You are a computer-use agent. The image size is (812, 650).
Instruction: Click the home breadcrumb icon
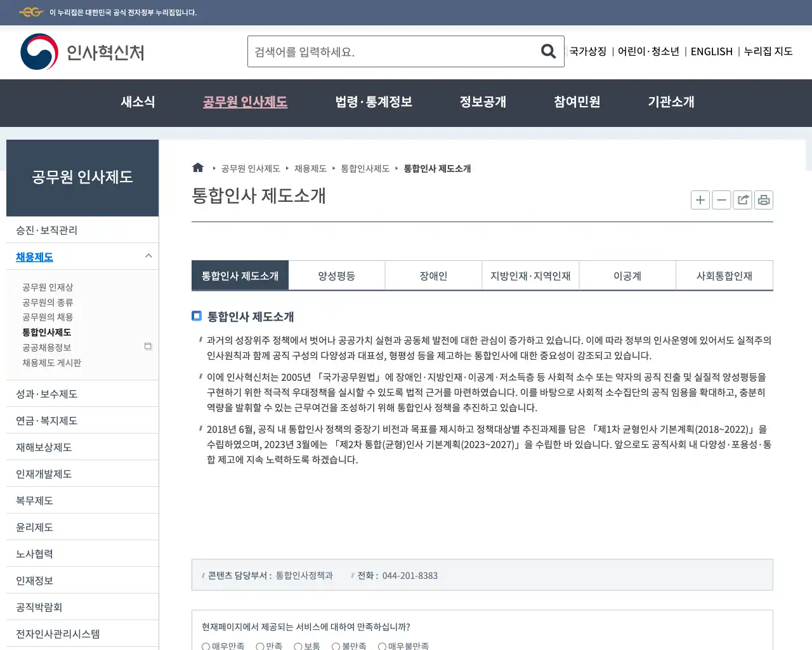pos(198,168)
